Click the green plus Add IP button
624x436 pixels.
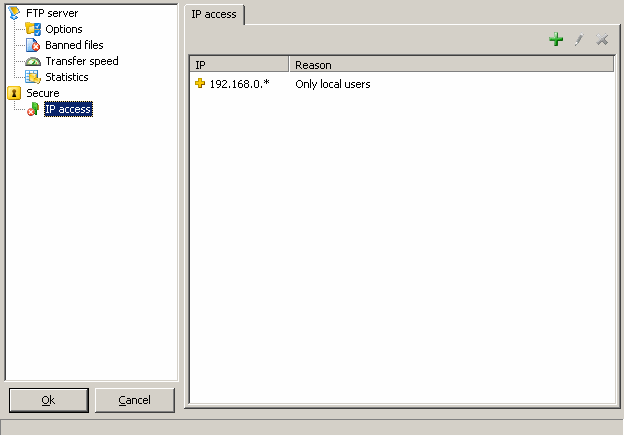(556, 40)
